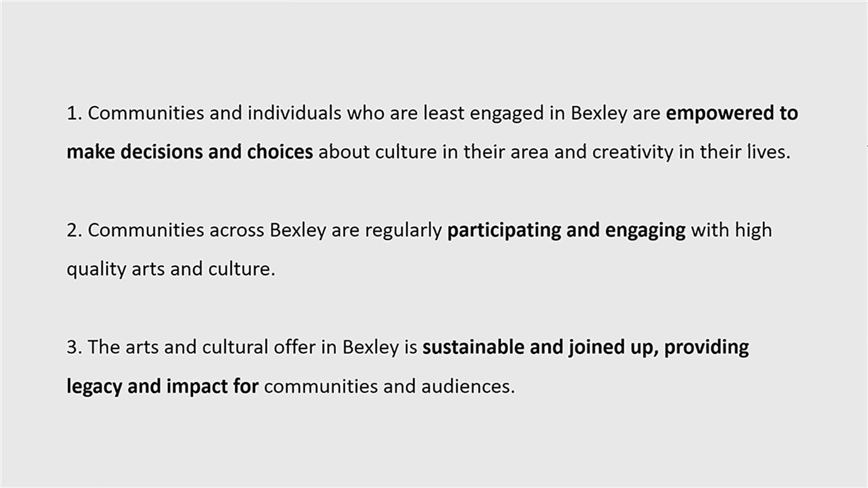Click the list number "1."
Image resolution: width=868 pixels, height=488 pixels.
tap(74, 114)
